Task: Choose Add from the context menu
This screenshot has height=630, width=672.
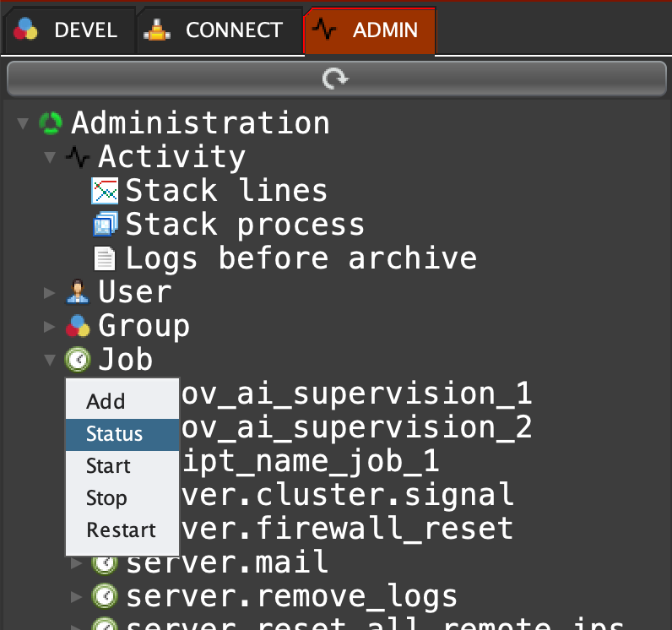Action: [x=106, y=402]
